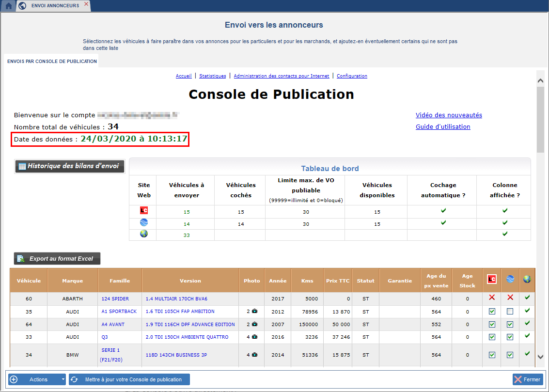Click the earth globe site icon in Tableau de bord

point(143,234)
